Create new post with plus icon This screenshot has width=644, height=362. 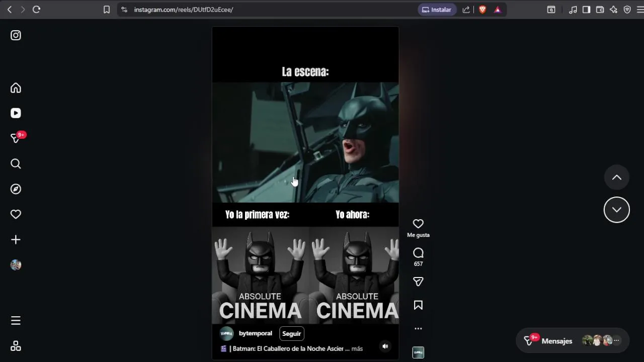16,240
